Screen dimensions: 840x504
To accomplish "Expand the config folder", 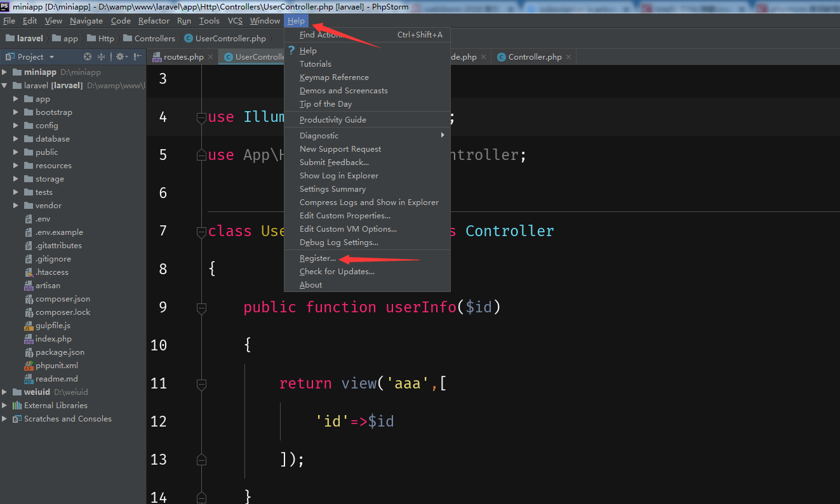I will coord(17,126).
